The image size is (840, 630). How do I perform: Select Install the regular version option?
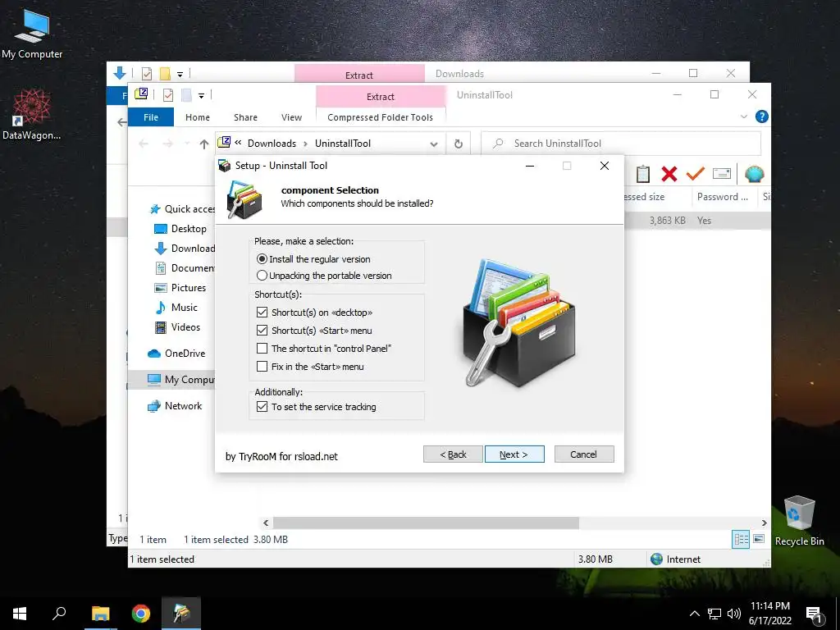(x=313, y=259)
